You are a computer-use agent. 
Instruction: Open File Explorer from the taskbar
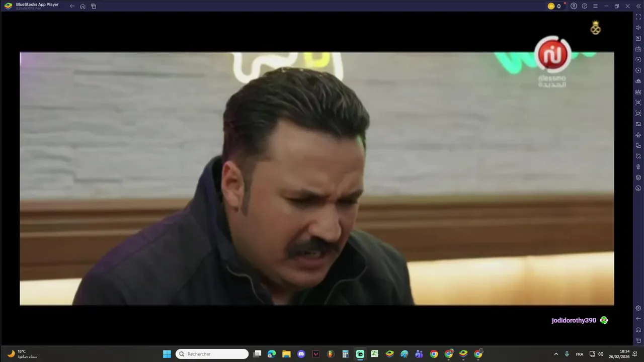[286, 354]
